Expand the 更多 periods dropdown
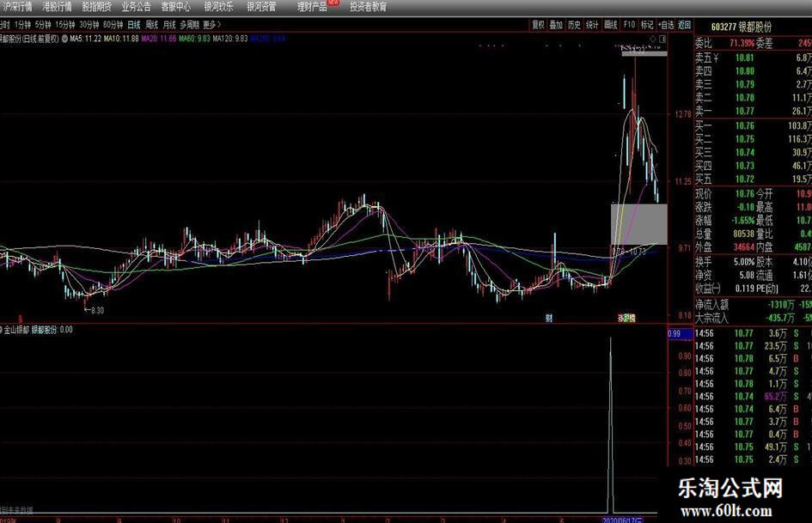812x523 pixels. click(x=211, y=24)
